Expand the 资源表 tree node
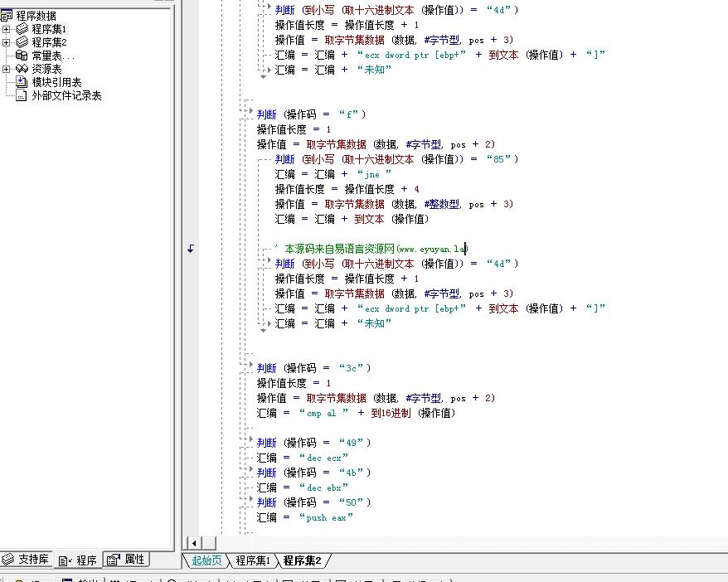The height and width of the screenshot is (582, 728). point(7,69)
